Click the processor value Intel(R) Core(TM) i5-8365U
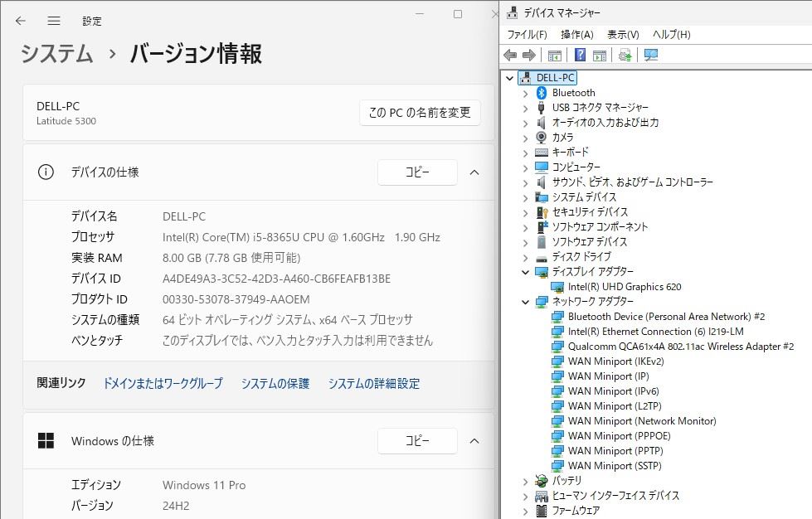The height and width of the screenshot is (519, 812). [301, 237]
